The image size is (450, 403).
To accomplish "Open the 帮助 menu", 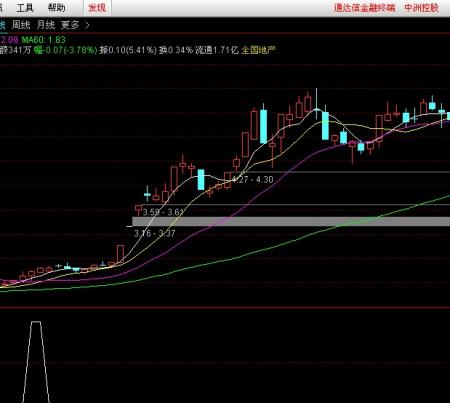I will 56,7.
